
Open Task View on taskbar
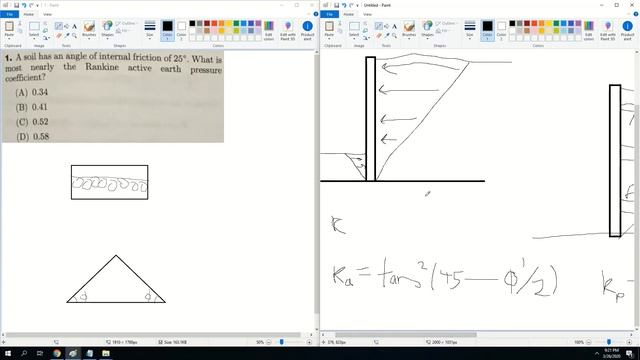tap(40, 353)
